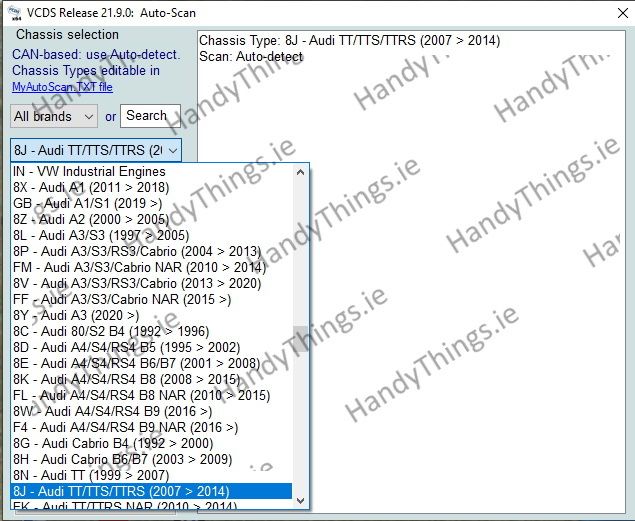Click the Scan: Auto-detect line in output
Viewport: 635px width, 521px height.
point(251,57)
